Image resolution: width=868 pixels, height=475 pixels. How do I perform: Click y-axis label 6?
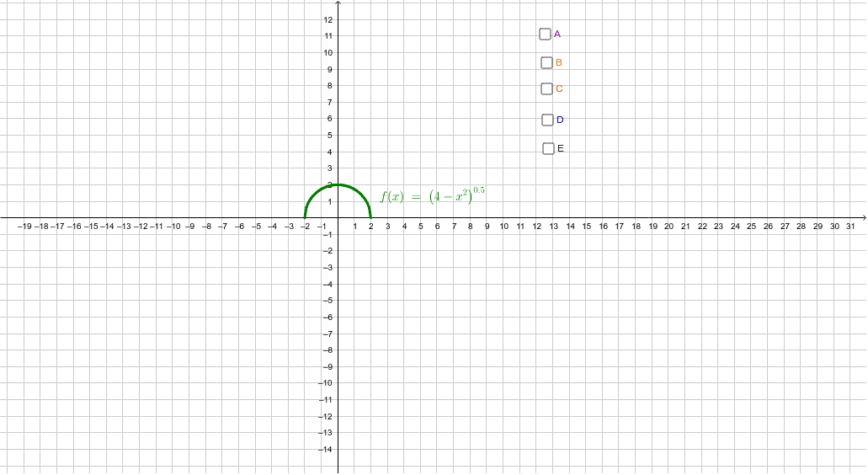point(330,119)
